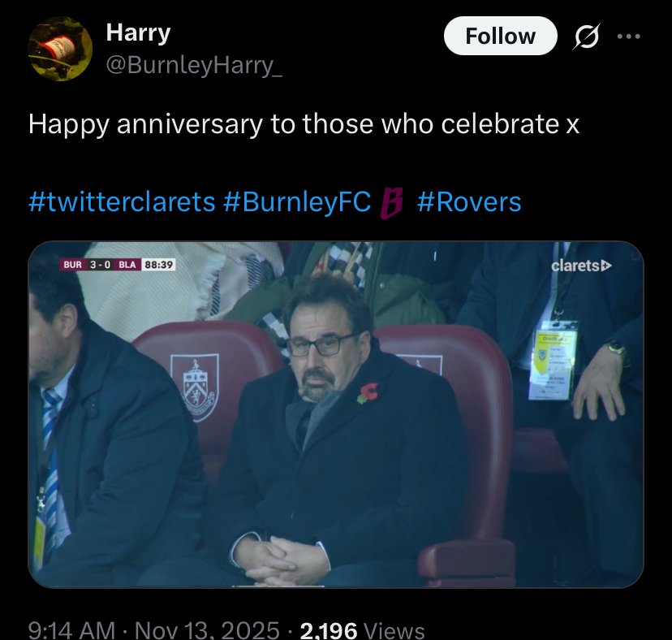Click the 88:39 match timer
The width and height of the screenshot is (672, 640).
(159, 265)
